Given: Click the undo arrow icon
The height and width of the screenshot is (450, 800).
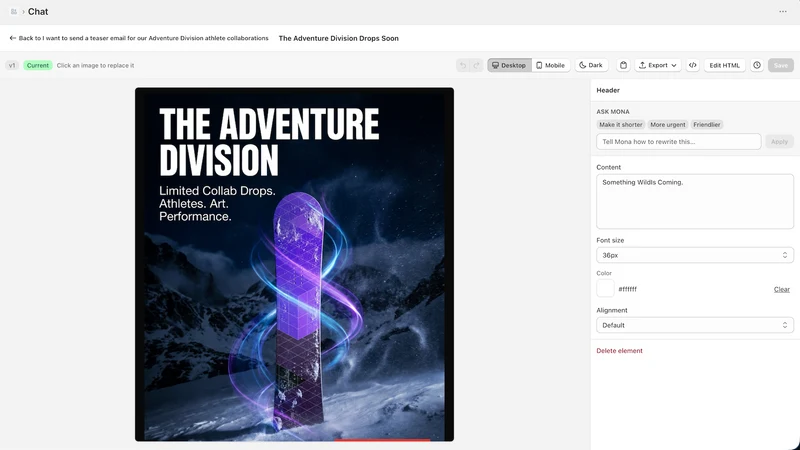Looking at the screenshot, I should point(463,65).
